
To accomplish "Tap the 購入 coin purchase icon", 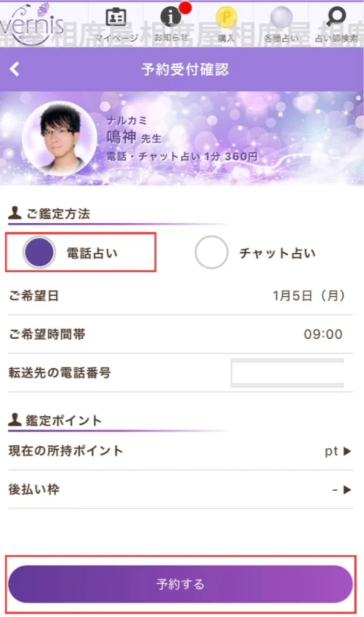I will pyautogui.click(x=227, y=18).
